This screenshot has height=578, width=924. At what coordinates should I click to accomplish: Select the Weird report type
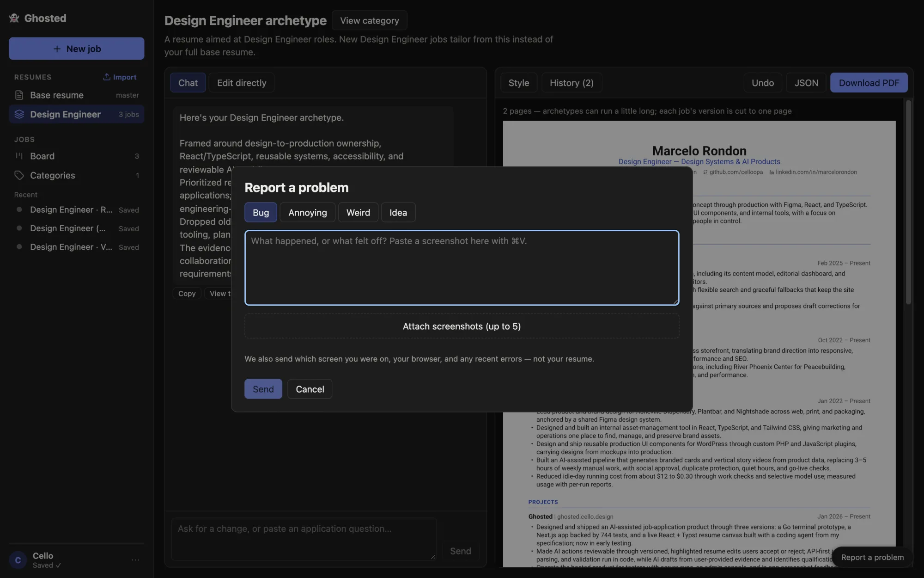[x=358, y=212]
